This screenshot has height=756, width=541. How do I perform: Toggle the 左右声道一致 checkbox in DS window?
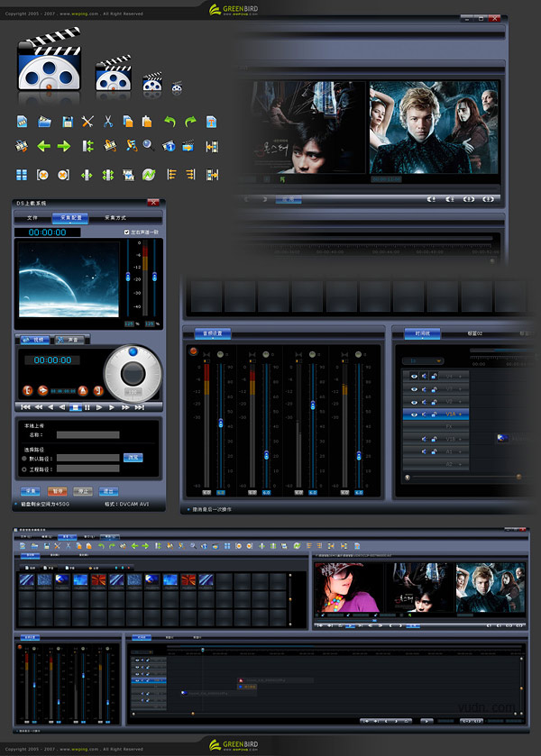pyautogui.click(x=126, y=232)
